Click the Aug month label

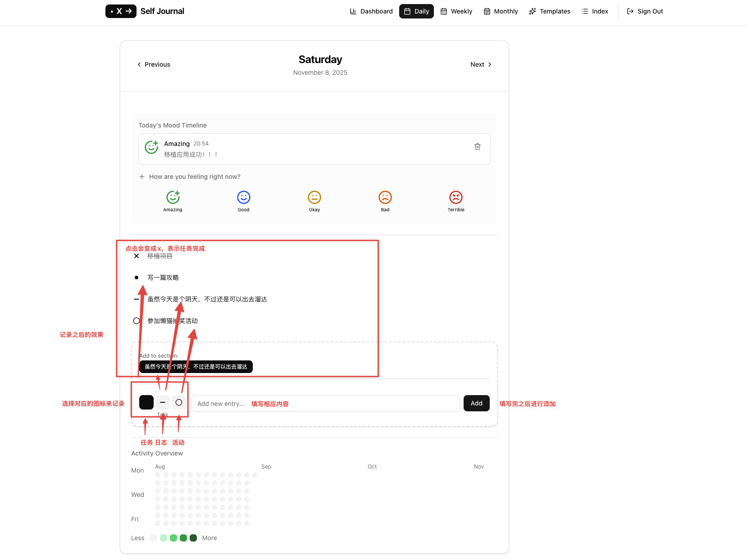click(160, 467)
